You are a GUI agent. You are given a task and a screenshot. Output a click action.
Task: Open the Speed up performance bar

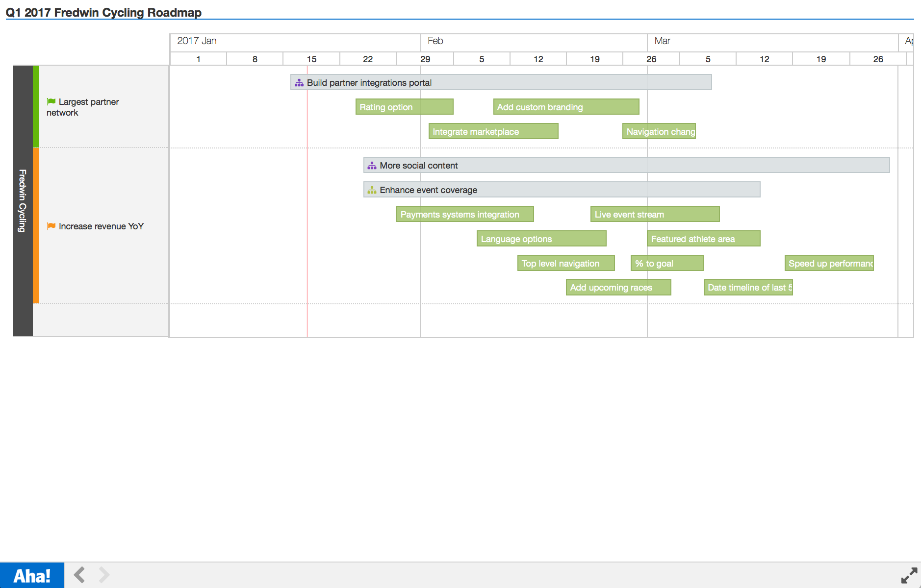click(829, 263)
